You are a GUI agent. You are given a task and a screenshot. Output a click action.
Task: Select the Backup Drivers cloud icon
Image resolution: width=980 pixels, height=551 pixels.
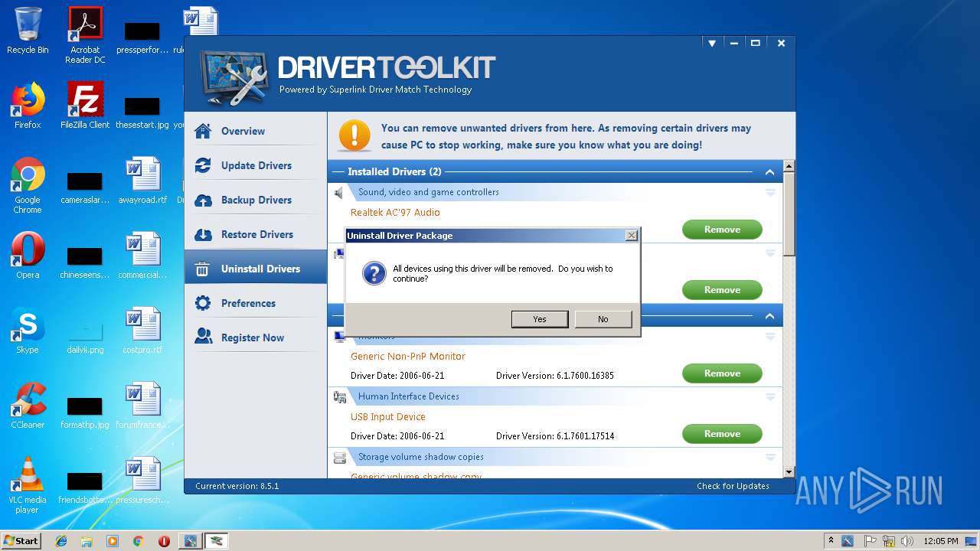(203, 200)
